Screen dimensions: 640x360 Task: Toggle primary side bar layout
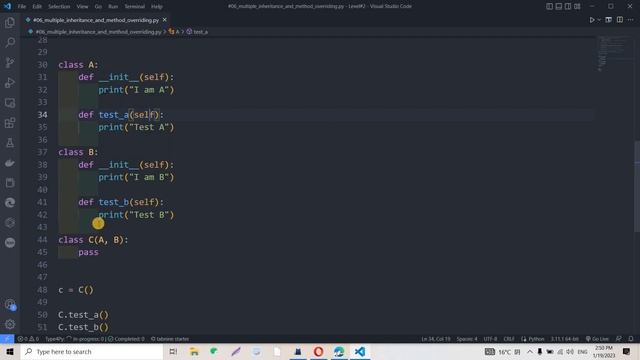pyautogui.click(x=549, y=6)
